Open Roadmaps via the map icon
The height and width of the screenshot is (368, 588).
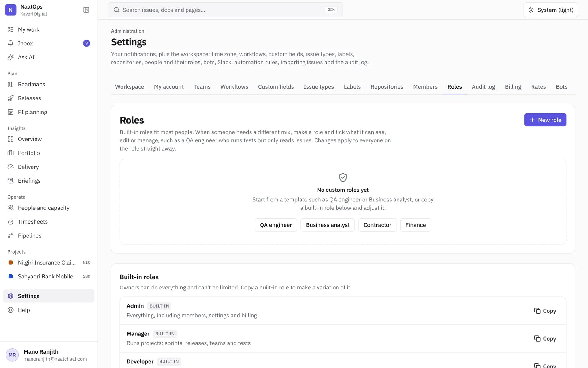click(11, 84)
